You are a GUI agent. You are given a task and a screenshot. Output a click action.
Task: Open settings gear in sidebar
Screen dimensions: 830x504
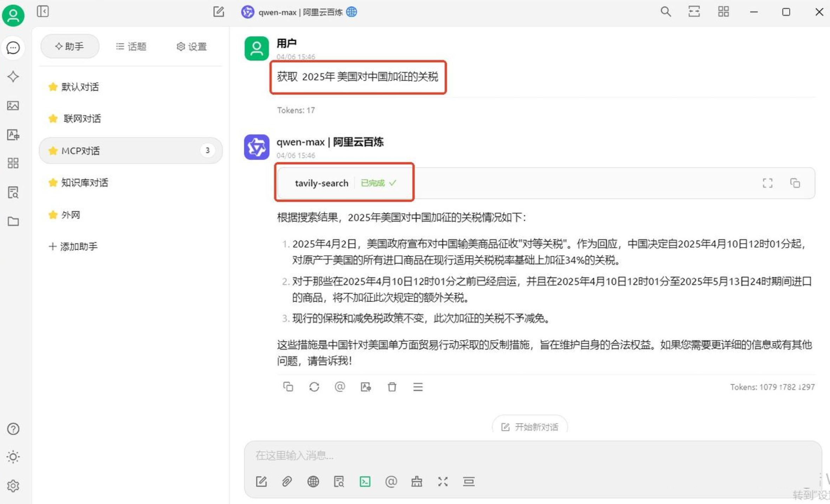tap(13, 486)
